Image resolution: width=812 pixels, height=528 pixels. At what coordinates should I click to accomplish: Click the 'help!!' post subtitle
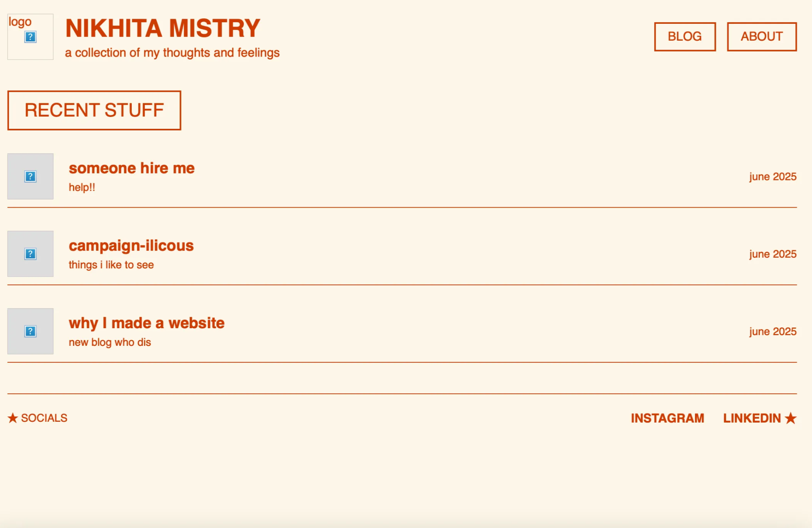coord(82,187)
